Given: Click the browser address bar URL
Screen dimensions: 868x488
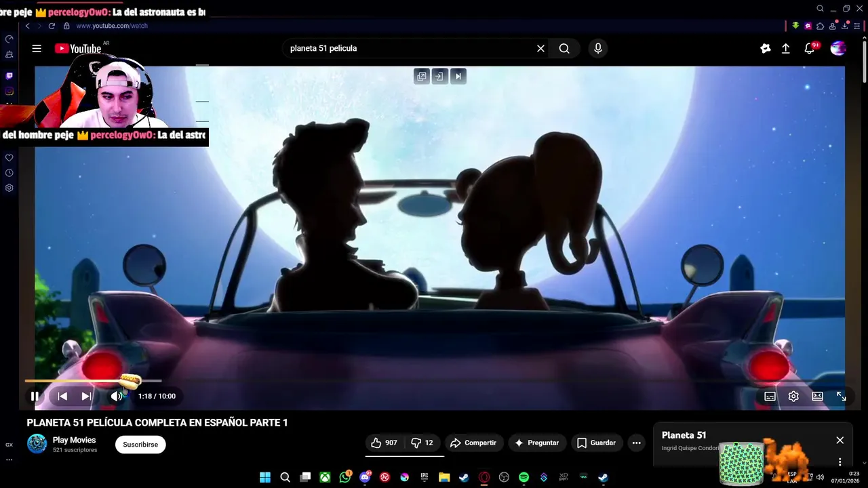Looking at the screenshot, I should click(x=112, y=26).
